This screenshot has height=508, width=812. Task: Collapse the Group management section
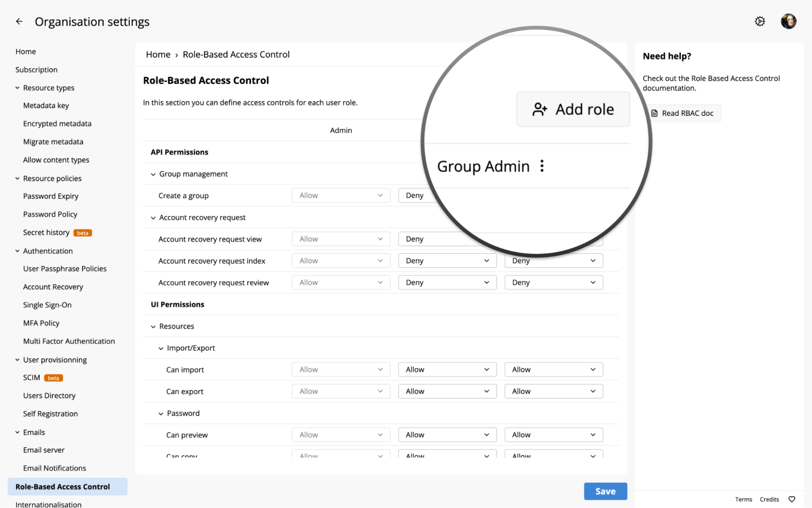click(x=153, y=174)
